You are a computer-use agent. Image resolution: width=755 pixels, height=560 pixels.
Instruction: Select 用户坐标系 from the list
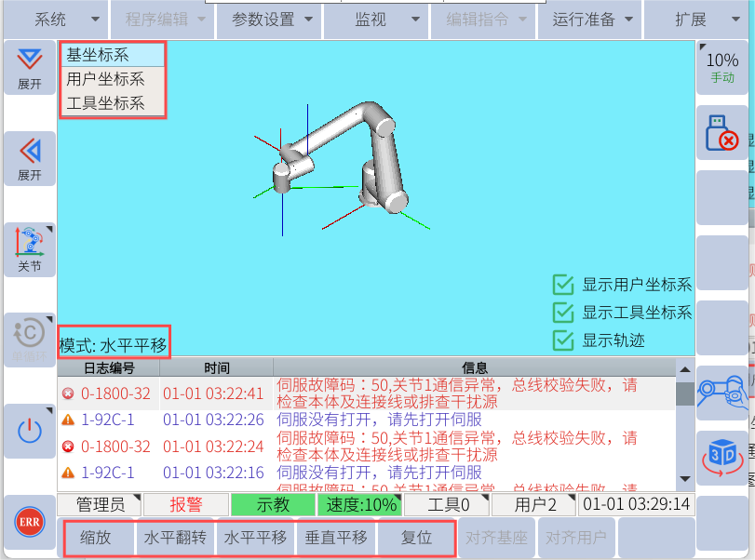pyautogui.click(x=105, y=79)
